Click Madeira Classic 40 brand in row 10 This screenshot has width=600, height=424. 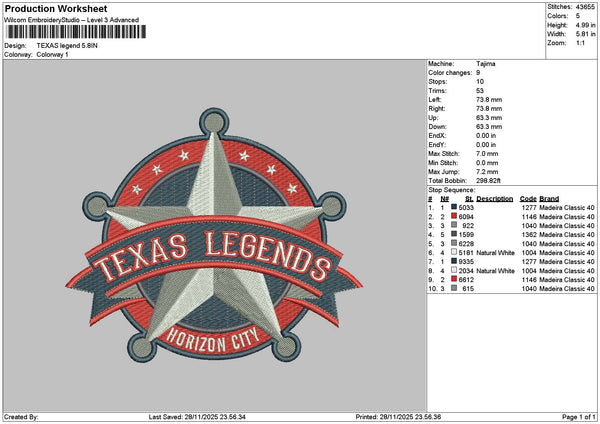(x=567, y=289)
